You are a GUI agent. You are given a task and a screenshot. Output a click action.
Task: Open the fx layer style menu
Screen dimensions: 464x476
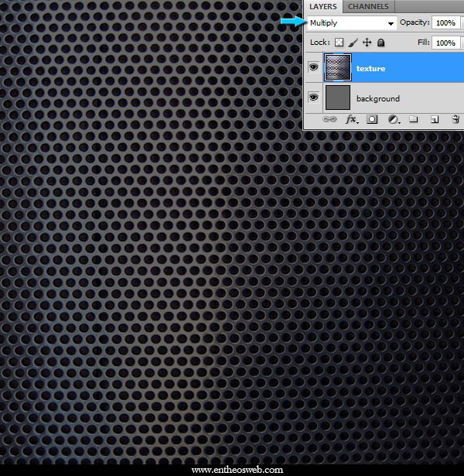click(x=351, y=119)
